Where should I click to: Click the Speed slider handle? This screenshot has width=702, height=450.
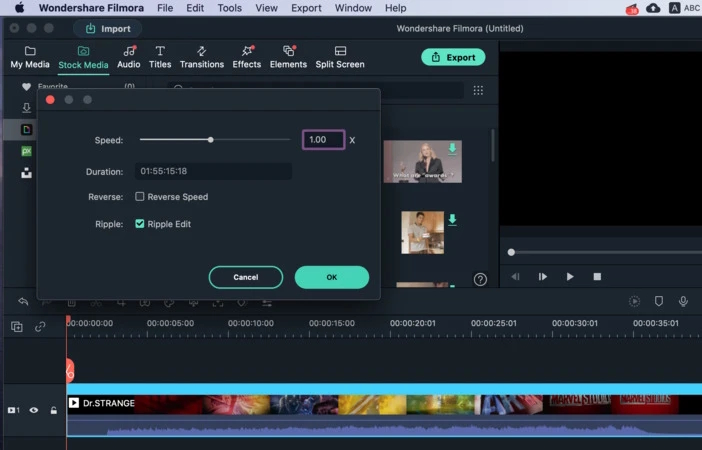tap(210, 140)
